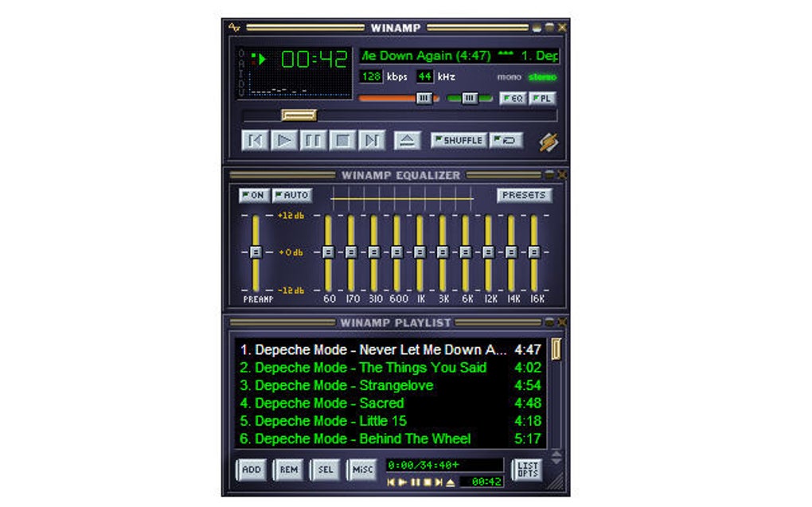The width and height of the screenshot is (812, 507).
Task: Open the PRESETS menu in the equalizer
Action: point(524,195)
